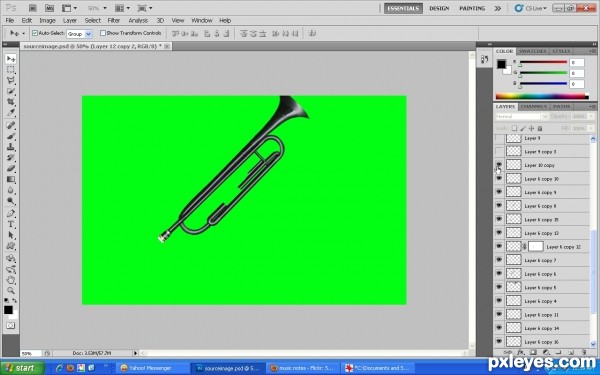Select the Blur tool
The image size is (600, 375).
click(x=11, y=190)
